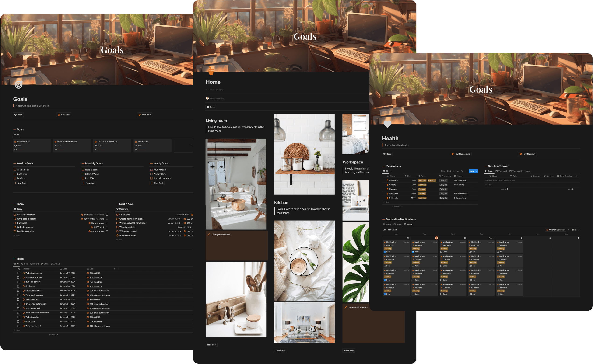The width and height of the screenshot is (593, 364).
Task: Click the New Nutrition button
Action: 527,154
